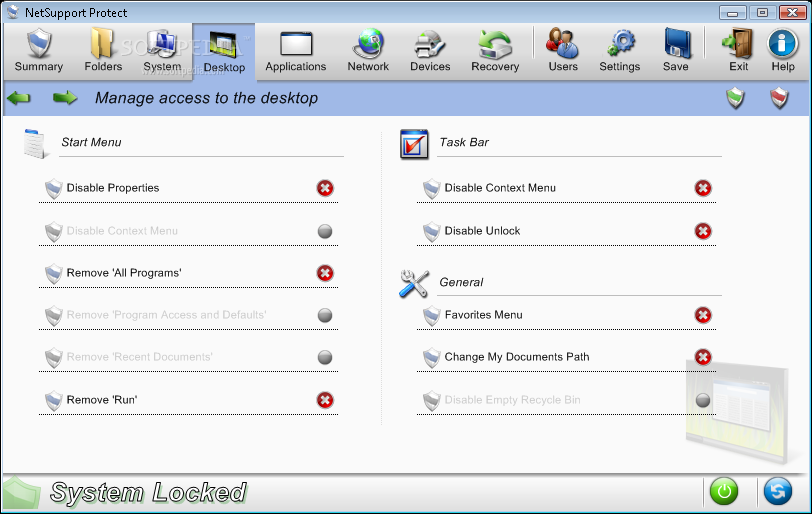Toggle Start Menu Disable Context Menu status

(x=325, y=231)
